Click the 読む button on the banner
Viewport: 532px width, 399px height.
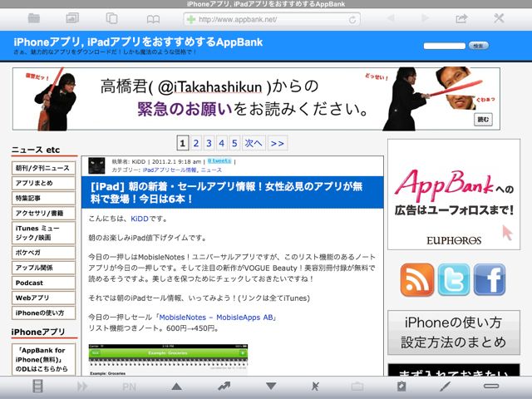pos(483,120)
